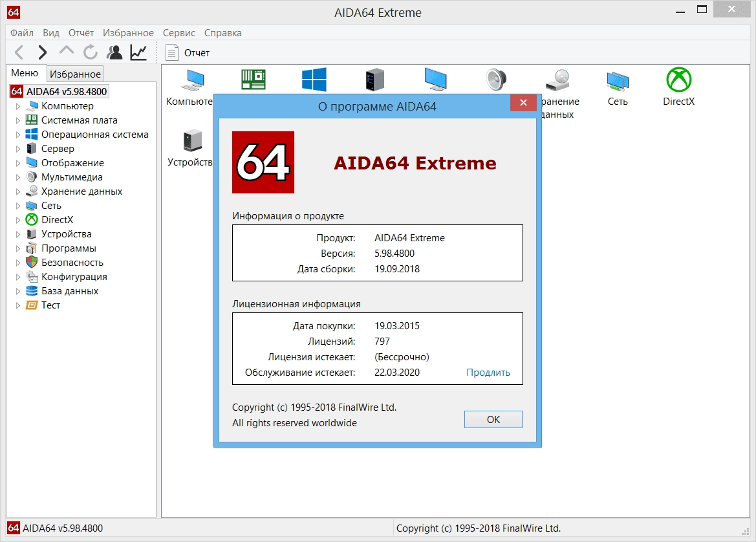
Task: Open the Отчёт menu in menu bar
Action: coord(81,33)
